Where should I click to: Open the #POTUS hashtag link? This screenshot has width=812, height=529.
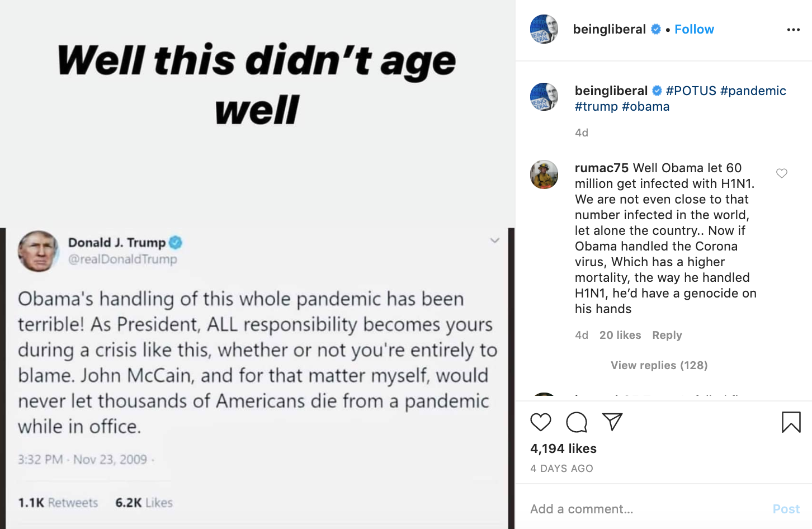coord(691,91)
